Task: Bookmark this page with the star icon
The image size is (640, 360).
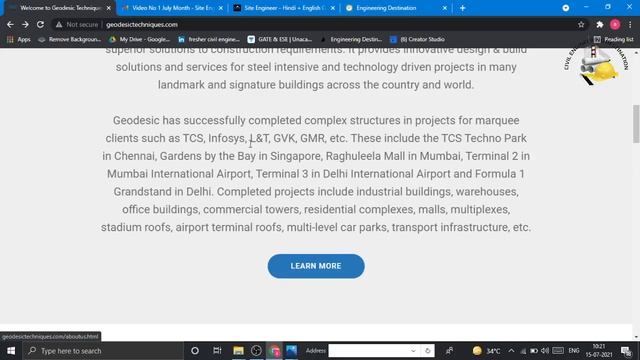Action: coord(581,24)
